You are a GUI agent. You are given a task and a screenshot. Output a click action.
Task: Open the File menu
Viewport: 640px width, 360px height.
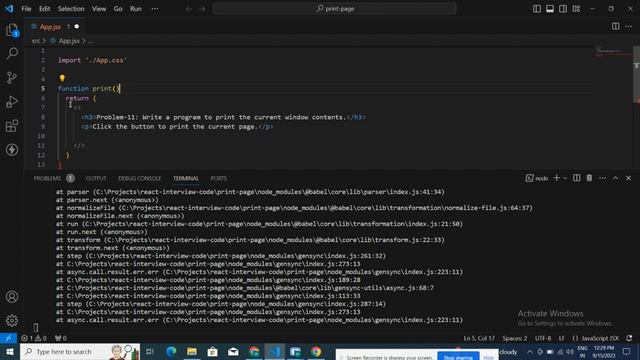click(26, 9)
